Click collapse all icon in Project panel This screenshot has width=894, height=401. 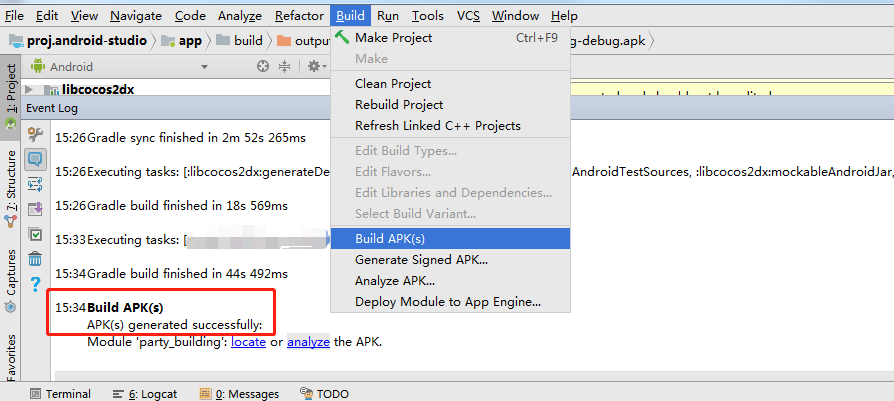click(284, 66)
